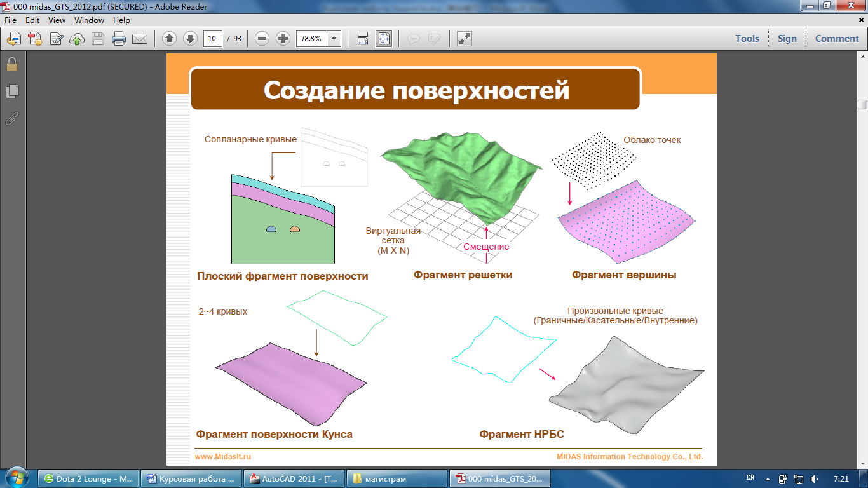Open the zoom percentage dropdown
The height and width of the screenshot is (488, 868).
pos(334,39)
